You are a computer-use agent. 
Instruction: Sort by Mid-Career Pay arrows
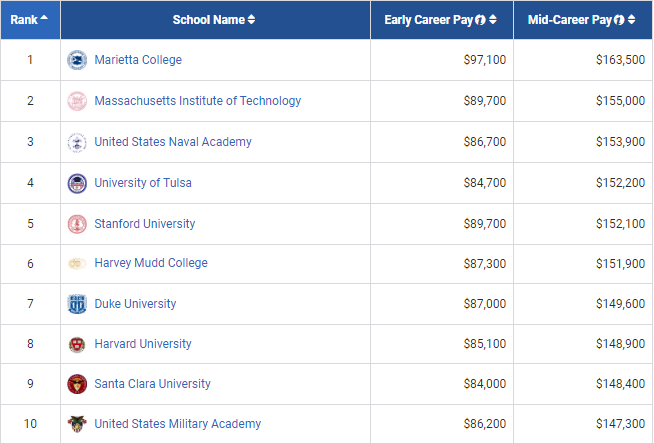pyautogui.click(x=633, y=20)
